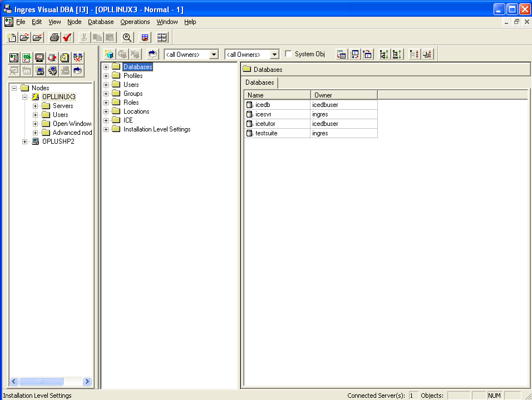Image resolution: width=532 pixels, height=400 pixels.
Task: Click the right arrow of nodes pane scrollbar
Action: click(87, 381)
